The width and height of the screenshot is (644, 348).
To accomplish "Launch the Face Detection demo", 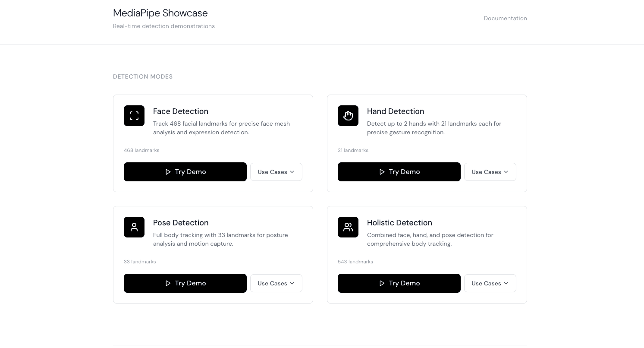I will tap(185, 172).
